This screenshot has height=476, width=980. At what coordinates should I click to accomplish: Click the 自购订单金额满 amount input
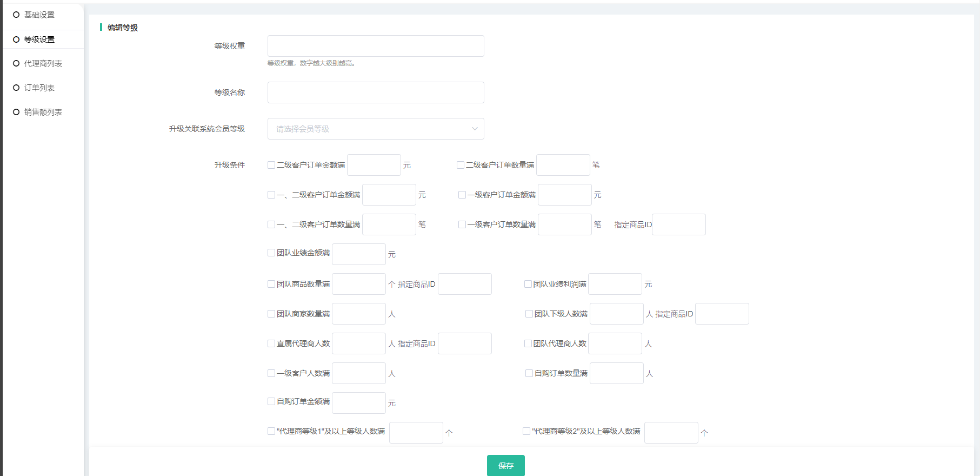[358, 403]
